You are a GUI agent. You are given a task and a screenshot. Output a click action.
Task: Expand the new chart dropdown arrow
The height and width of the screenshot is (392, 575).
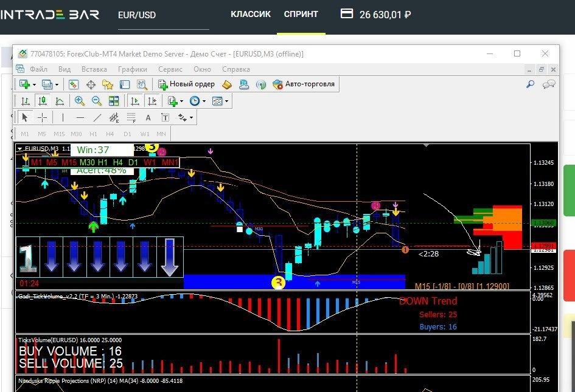pyautogui.click(x=35, y=84)
